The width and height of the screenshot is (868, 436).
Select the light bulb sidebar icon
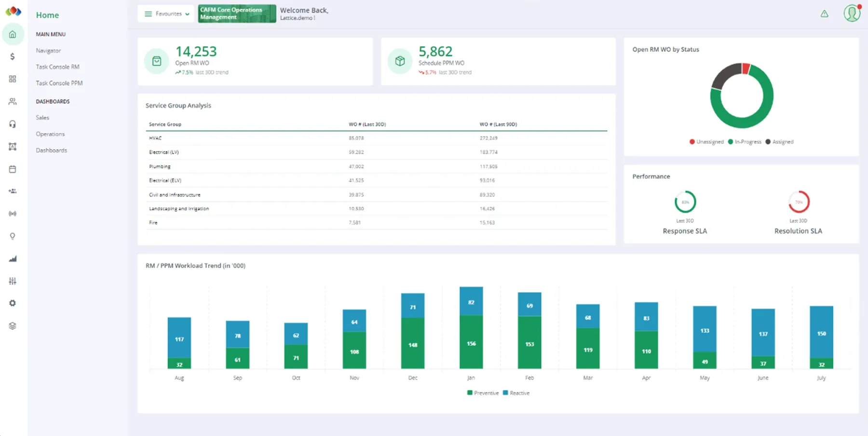(x=13, y=236)
